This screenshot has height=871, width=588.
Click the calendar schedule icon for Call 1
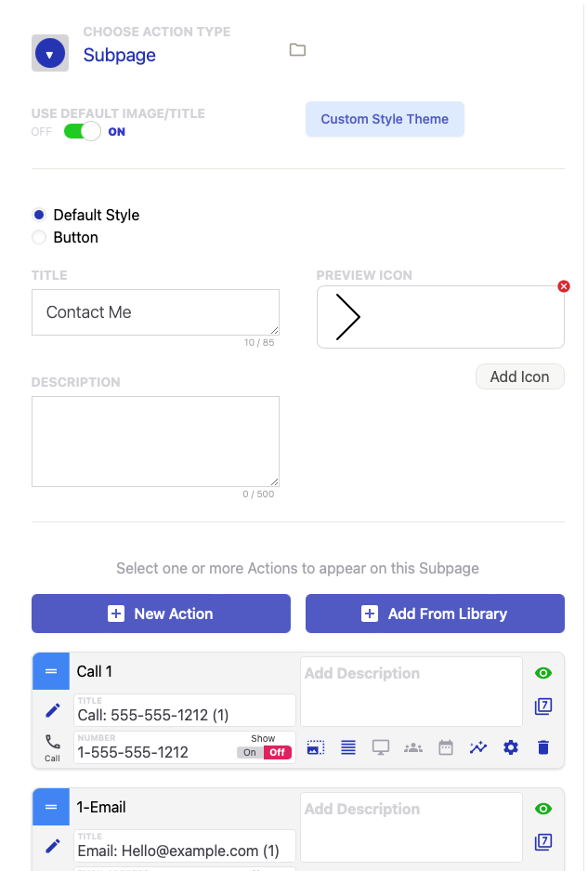tap(446, 747)
